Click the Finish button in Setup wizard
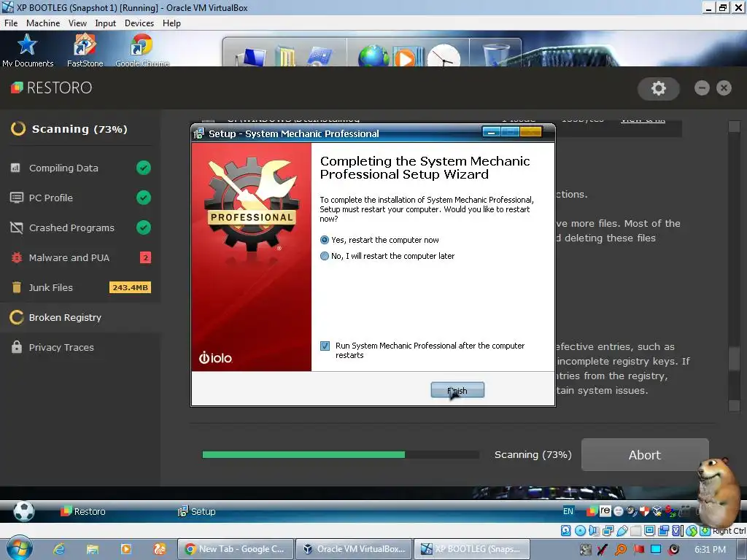This screenshot has width=747, height=560. coord(457,390)
